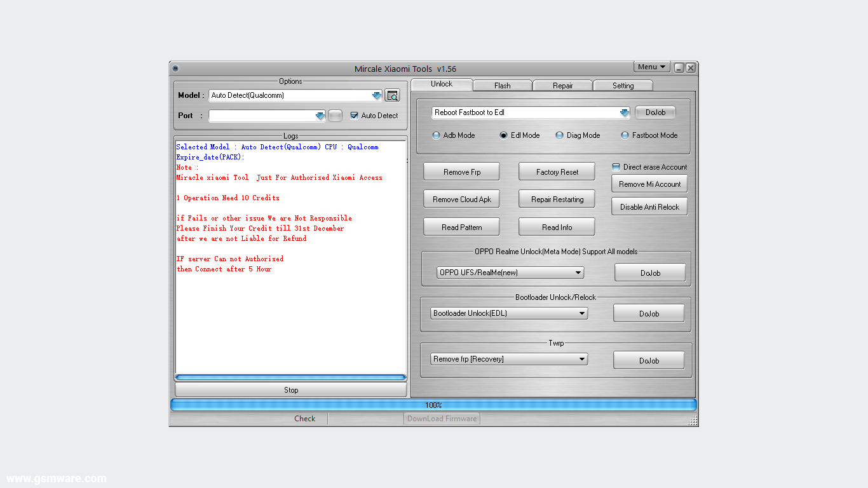This screenshot has height=488, width=868.
Task: Click DoJob in Twrp section
Action: coord(649,361)
